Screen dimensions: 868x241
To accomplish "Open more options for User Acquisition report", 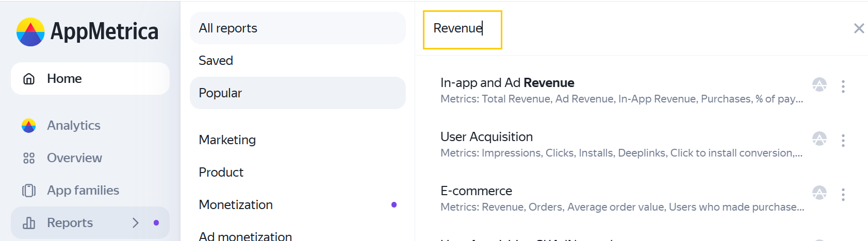I will (x=843, y=140).
